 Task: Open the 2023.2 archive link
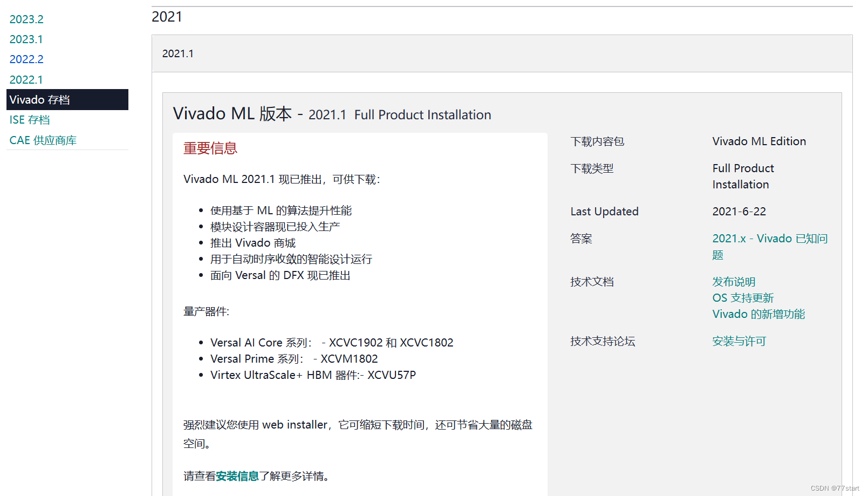tap(26, 19)
